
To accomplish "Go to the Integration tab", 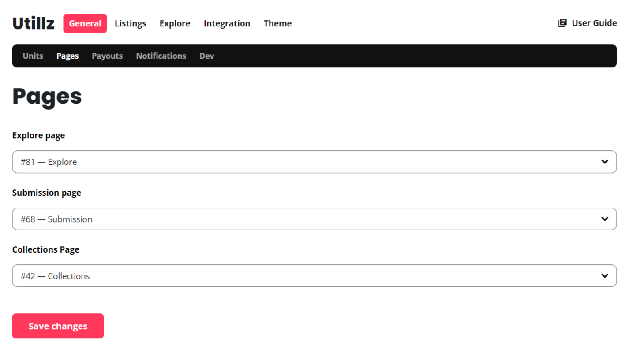I will pos(227,23).
